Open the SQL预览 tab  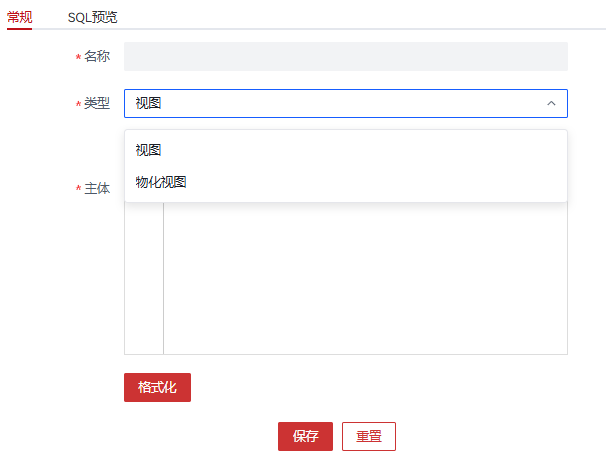click(92, 17)
